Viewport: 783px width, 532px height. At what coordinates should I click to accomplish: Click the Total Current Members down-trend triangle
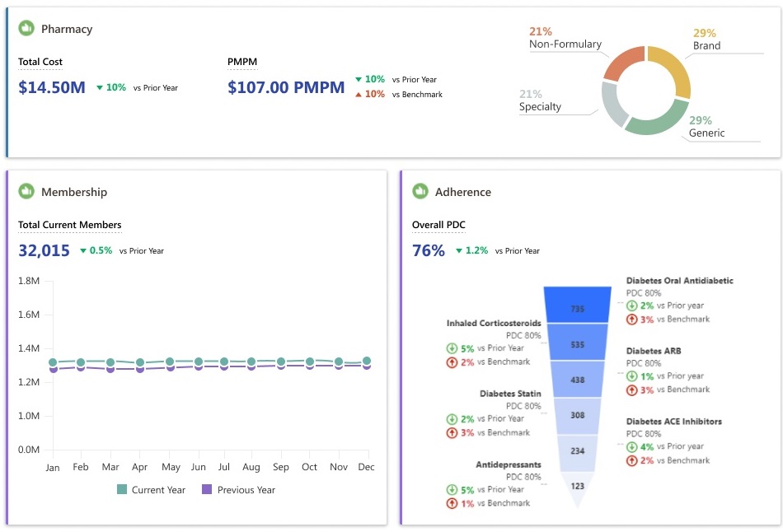tap(83, 250)
